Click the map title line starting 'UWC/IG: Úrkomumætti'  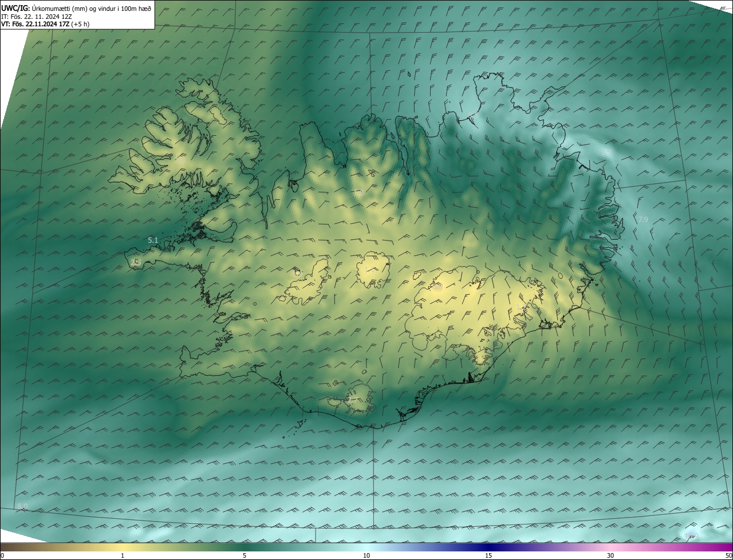point(76,8)
